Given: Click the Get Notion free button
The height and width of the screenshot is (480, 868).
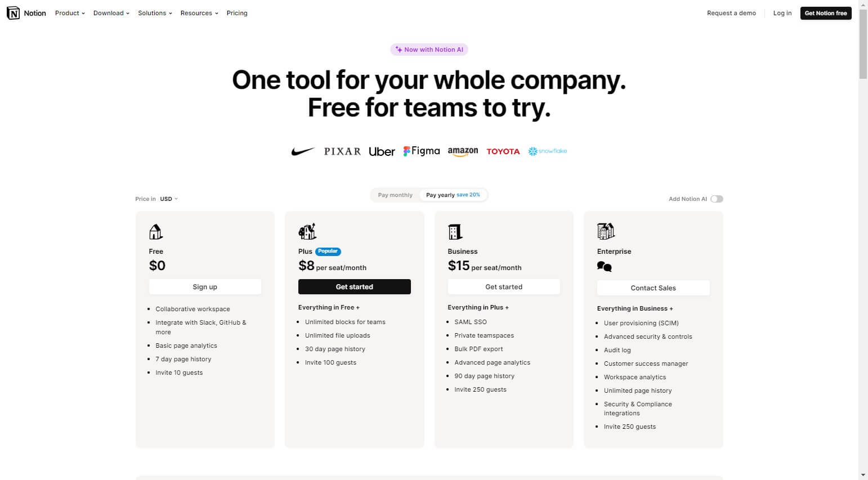Looking at the screenshot, I should (x=826, y=13).
